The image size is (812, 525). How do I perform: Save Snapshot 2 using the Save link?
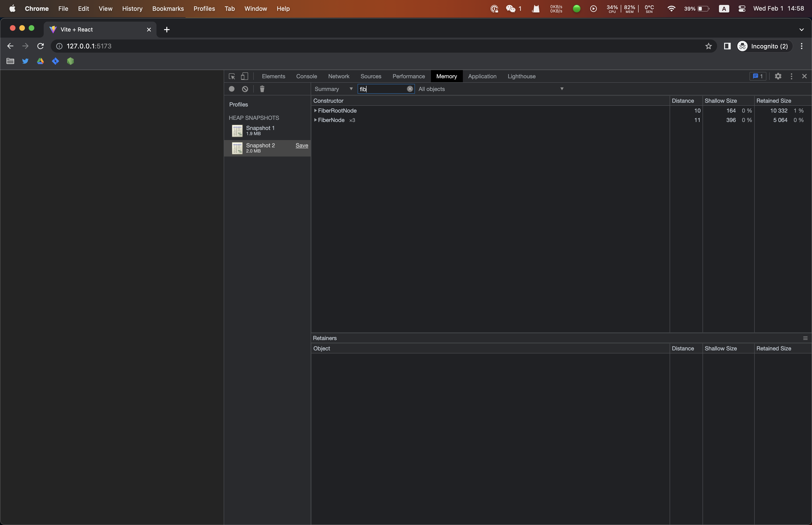point(302,145)
